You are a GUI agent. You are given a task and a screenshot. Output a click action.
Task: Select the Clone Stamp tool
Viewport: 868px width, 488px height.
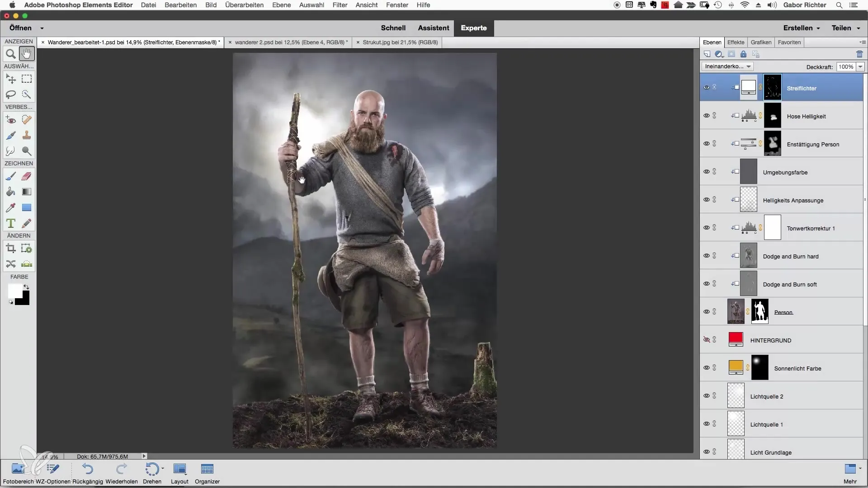click(27, 135)
